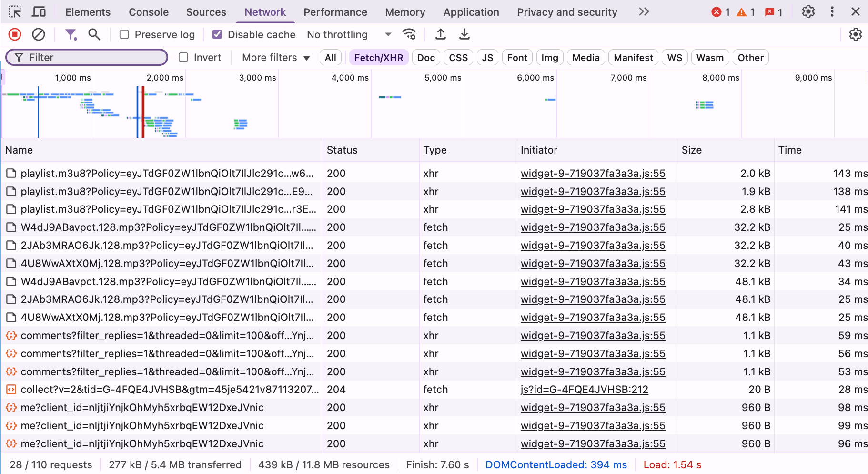Image resolution: width=868 pixels, height=474 pixels.
Task: Import HAR file upload icon
Action: (x=441, y=34)
